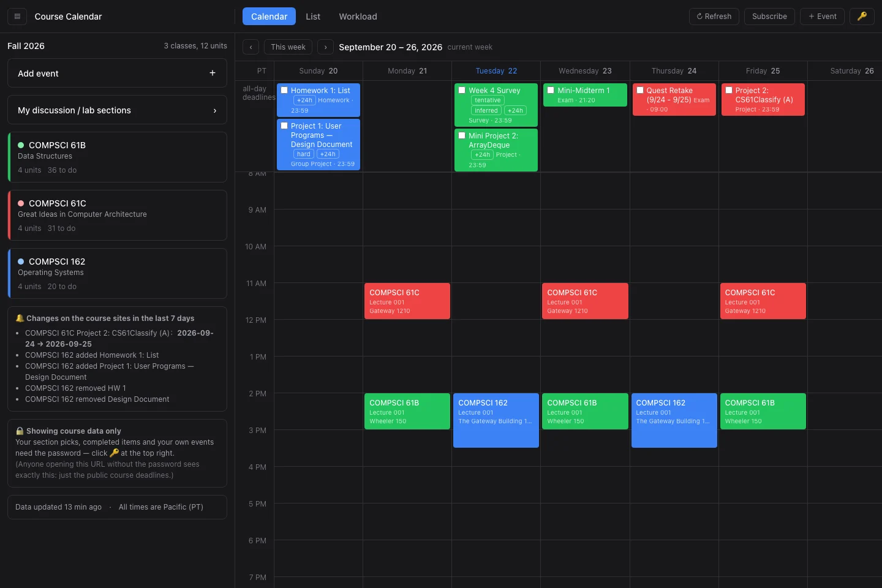Check off Project 1: User Programs
Image resolution: width=882 pixels, height=588 pixels.
point(284,126)
